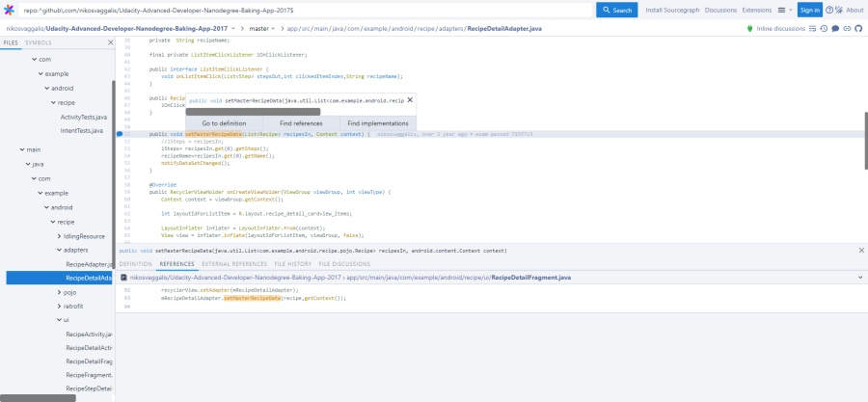Focus the search query input field

point(306,10)
